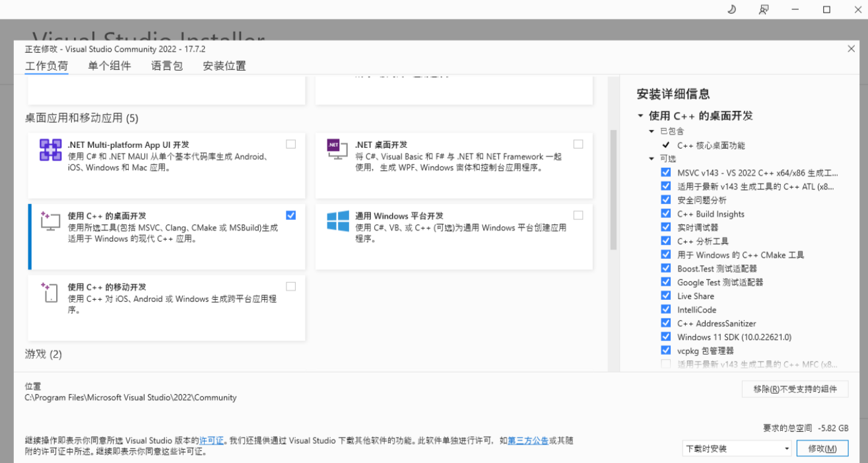The image size is (868, 463).
Task: Click the .NET desktop development icon
Action: click(x=338, y=149)
